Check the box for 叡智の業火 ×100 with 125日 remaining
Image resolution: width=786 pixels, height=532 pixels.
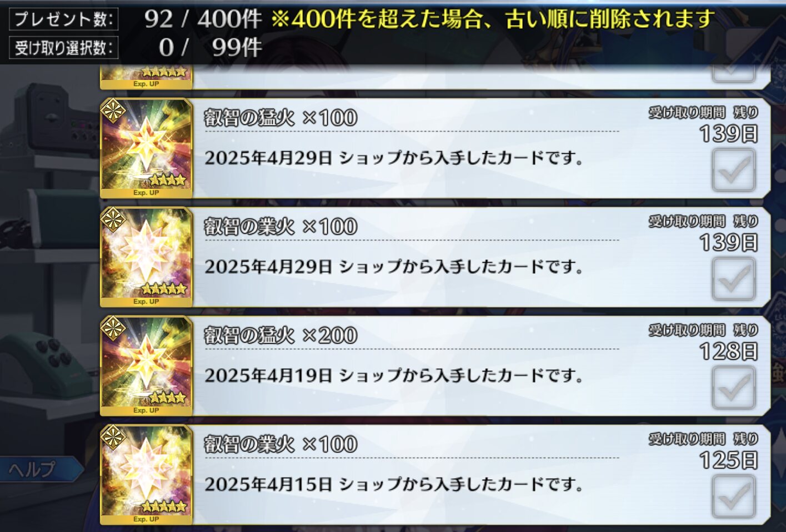tap(734, 496)
